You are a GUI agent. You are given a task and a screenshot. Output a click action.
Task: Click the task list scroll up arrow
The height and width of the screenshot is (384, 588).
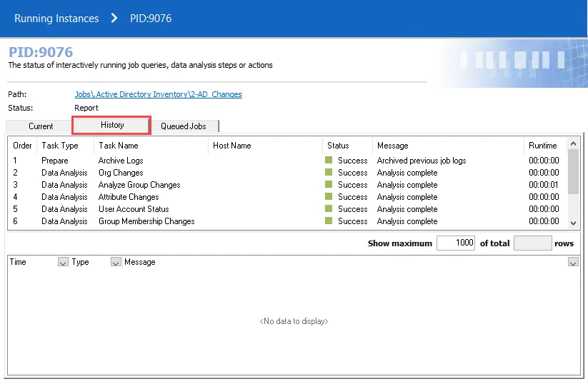(573, 143)
